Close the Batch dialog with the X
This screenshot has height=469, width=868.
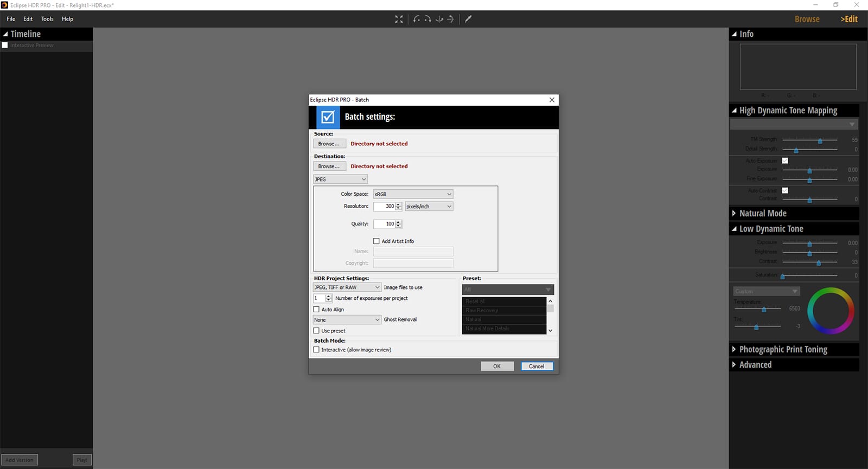click(x=552, y=100)
